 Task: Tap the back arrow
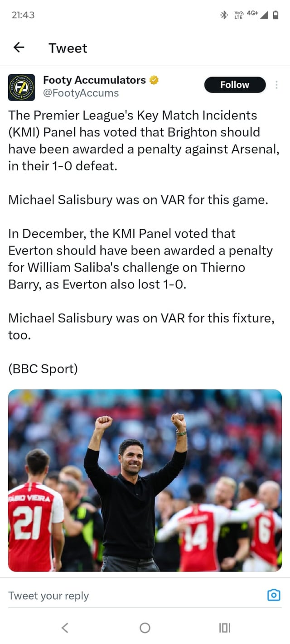click(x=19, y=48)
